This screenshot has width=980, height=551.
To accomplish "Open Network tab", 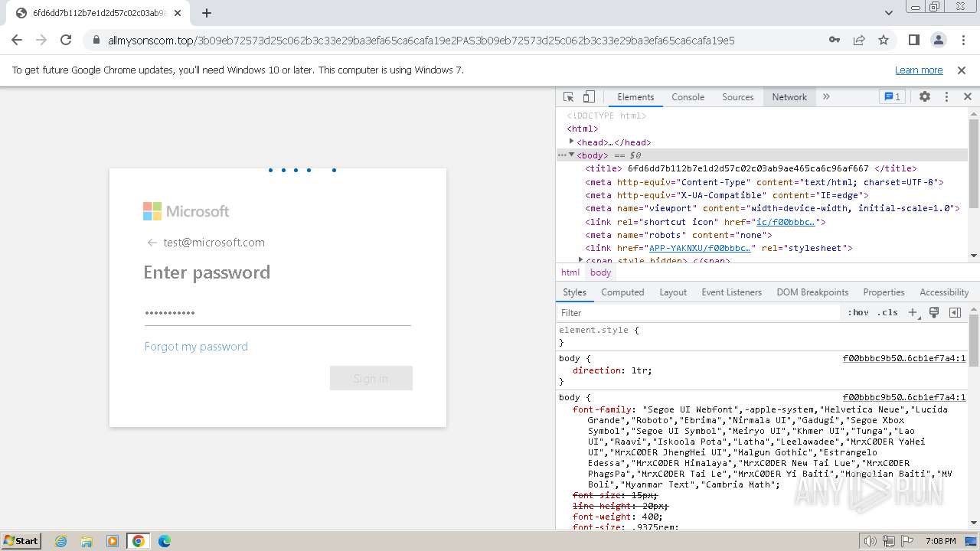I will pyautogui.click(x=789, y=96).
